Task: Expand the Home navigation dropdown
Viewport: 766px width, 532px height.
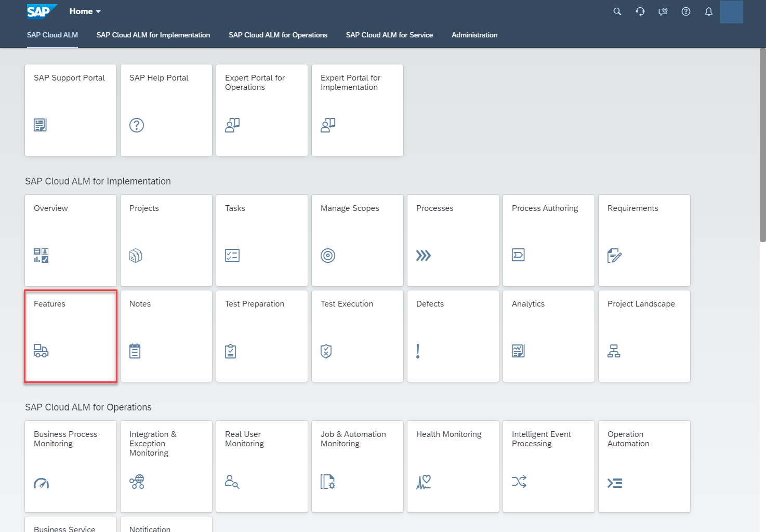Action: click(84, 11)
